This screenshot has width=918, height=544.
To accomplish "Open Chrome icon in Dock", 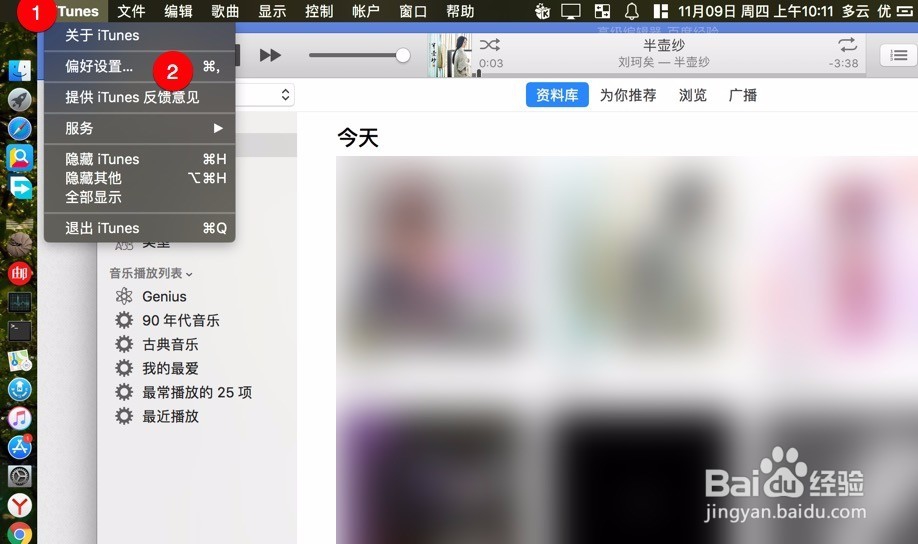I will [x=19, y=533].
